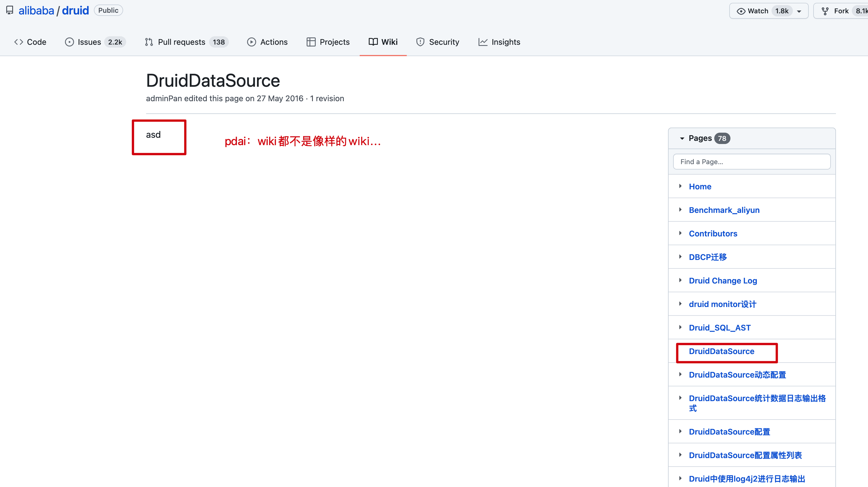Click the Code tab angle-brackets icon
The height and width of the screenshot is (487, 868).
tap(18, 42)
